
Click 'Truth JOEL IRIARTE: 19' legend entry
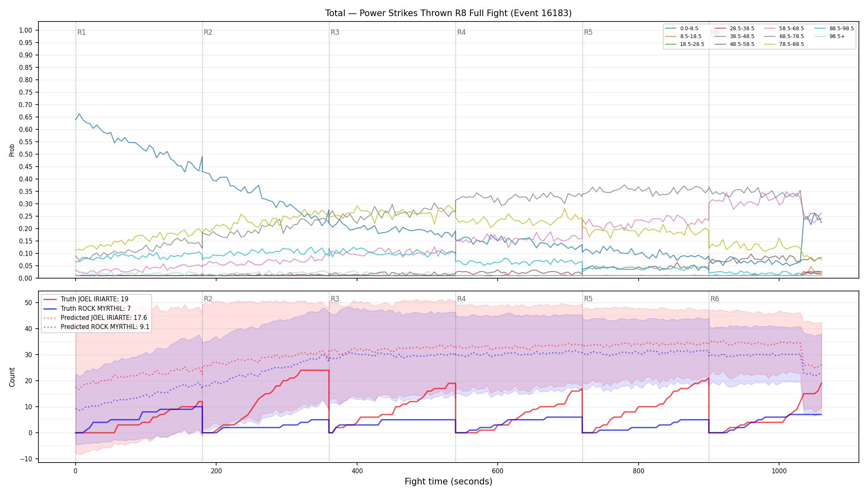pos(94,299)
